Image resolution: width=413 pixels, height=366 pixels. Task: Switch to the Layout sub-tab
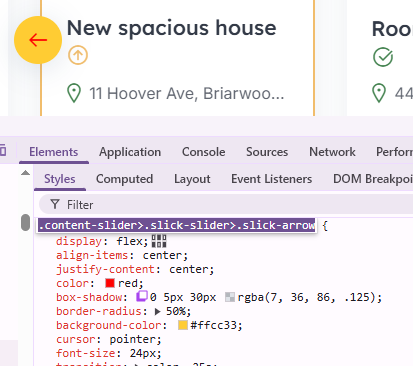point(192,179)
